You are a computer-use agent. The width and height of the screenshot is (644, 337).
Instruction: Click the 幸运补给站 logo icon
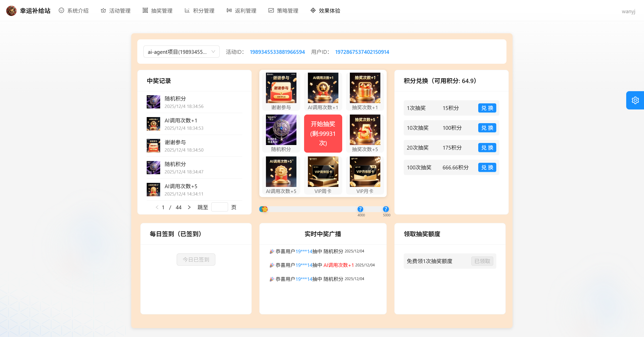pos(11,11)
